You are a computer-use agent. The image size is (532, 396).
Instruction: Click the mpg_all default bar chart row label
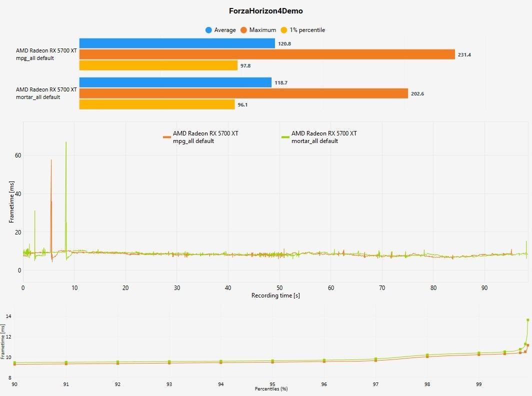46,54
